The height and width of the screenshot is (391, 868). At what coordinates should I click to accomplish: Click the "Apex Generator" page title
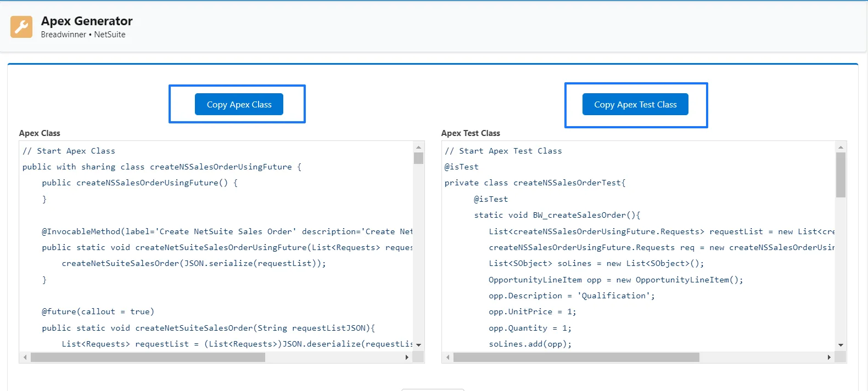tap(87, 21)
